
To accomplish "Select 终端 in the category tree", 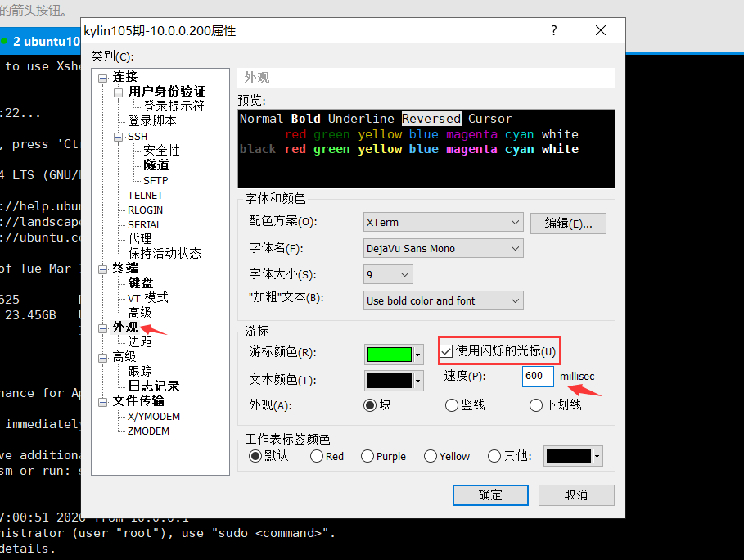I will tap(125, 269).
